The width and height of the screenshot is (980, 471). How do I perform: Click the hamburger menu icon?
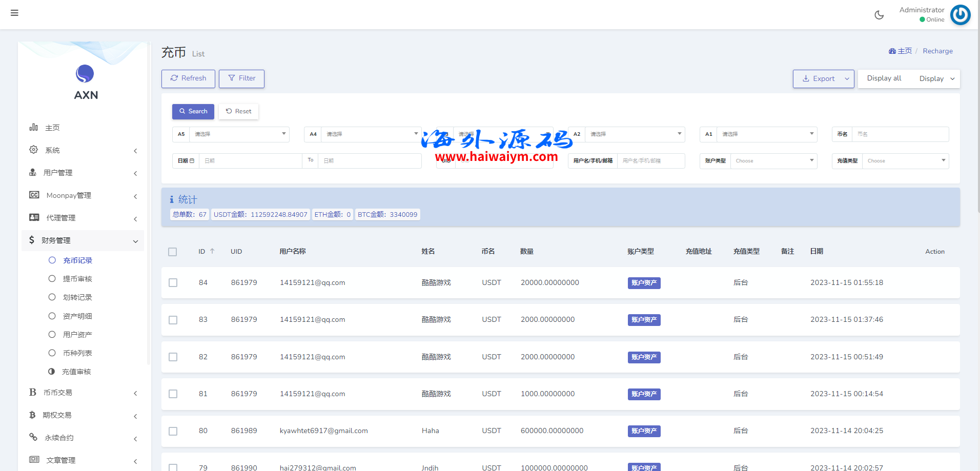click(14, 13)
